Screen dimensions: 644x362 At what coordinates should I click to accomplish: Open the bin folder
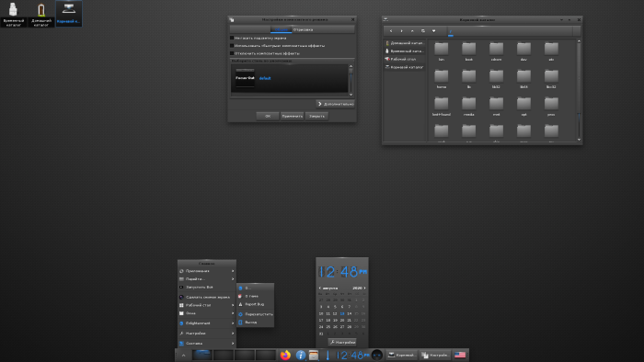pos(442,51)
